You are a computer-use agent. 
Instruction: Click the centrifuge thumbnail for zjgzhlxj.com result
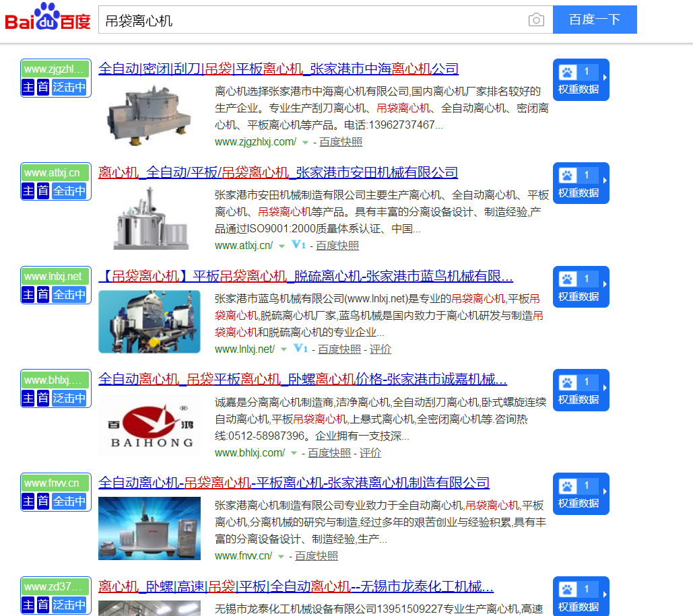(x=150, y=115)
